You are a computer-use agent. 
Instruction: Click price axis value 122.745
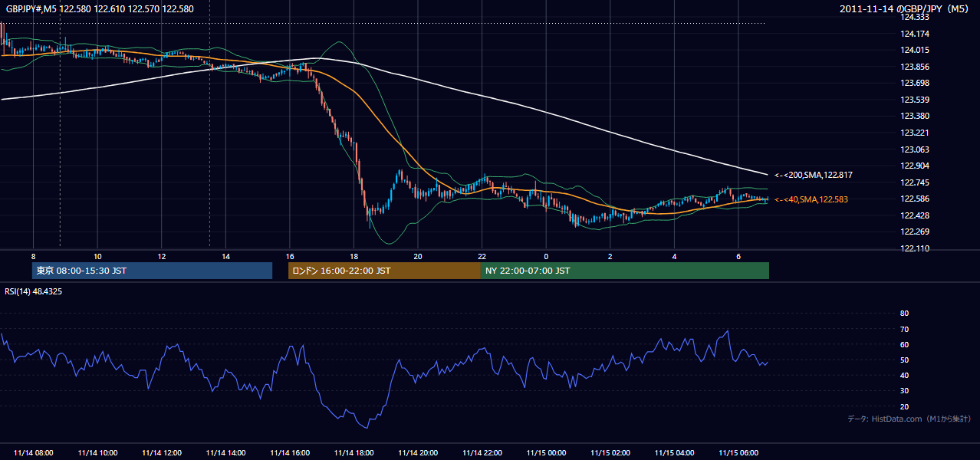tap(915, 182)
